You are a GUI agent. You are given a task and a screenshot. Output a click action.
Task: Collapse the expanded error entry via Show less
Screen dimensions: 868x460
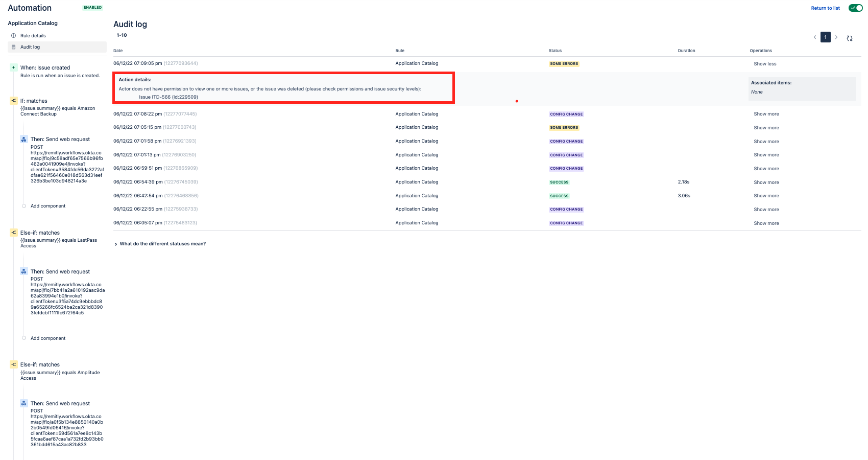coord(764,63)
